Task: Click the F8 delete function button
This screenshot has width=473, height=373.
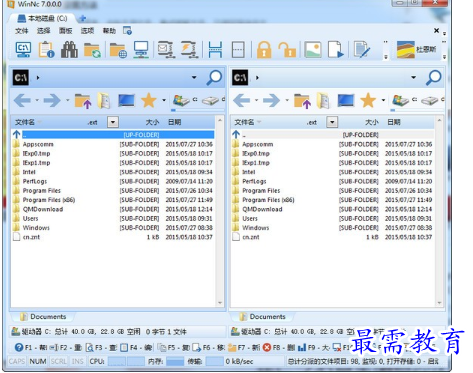Action: point(279,348)
